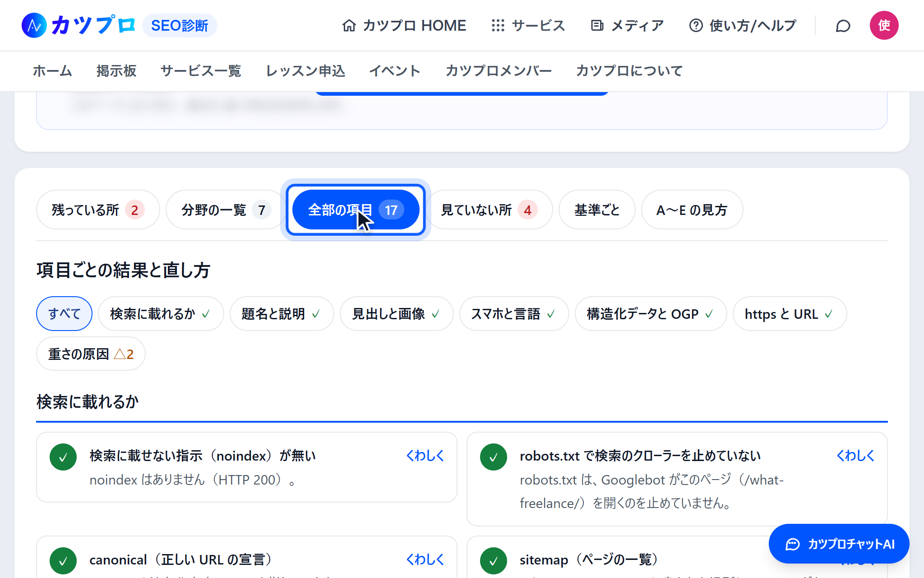Click text noindex はありません（HTTP 200）。
This screenshot has height=578, width=924.
(x=193, y=480)
